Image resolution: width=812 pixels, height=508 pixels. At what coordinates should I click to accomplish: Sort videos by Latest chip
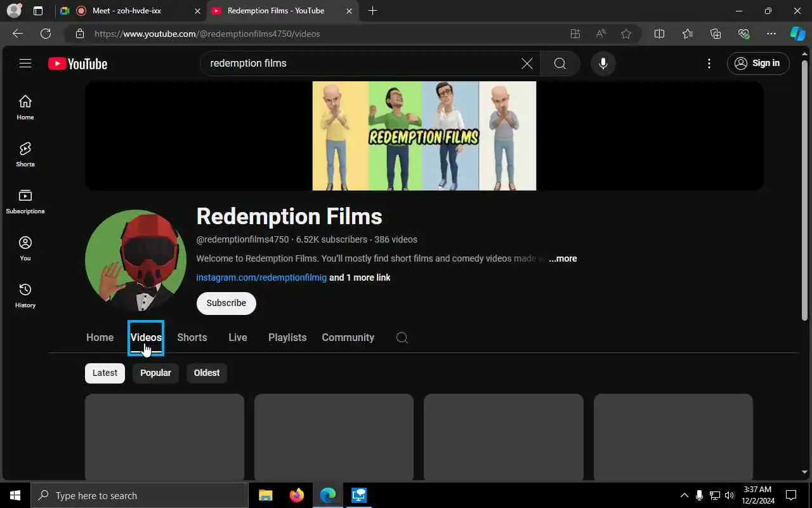click(105, 373)
